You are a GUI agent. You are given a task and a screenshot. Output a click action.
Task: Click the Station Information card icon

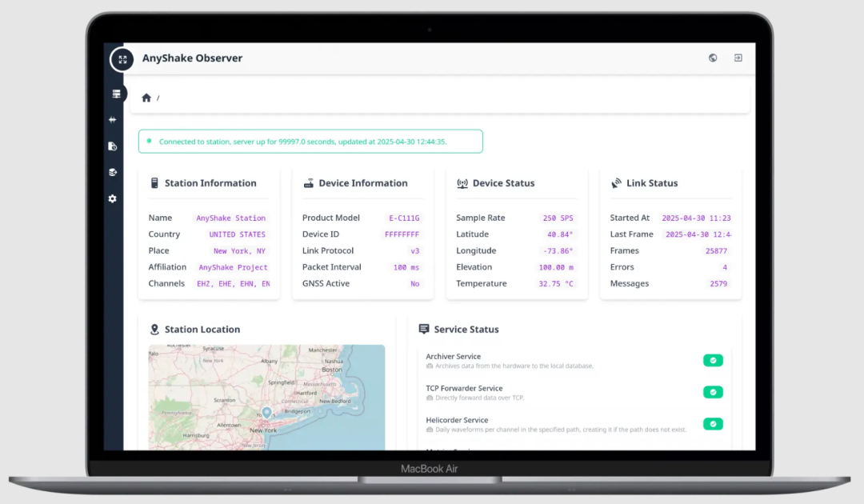(x=154, y=183)
